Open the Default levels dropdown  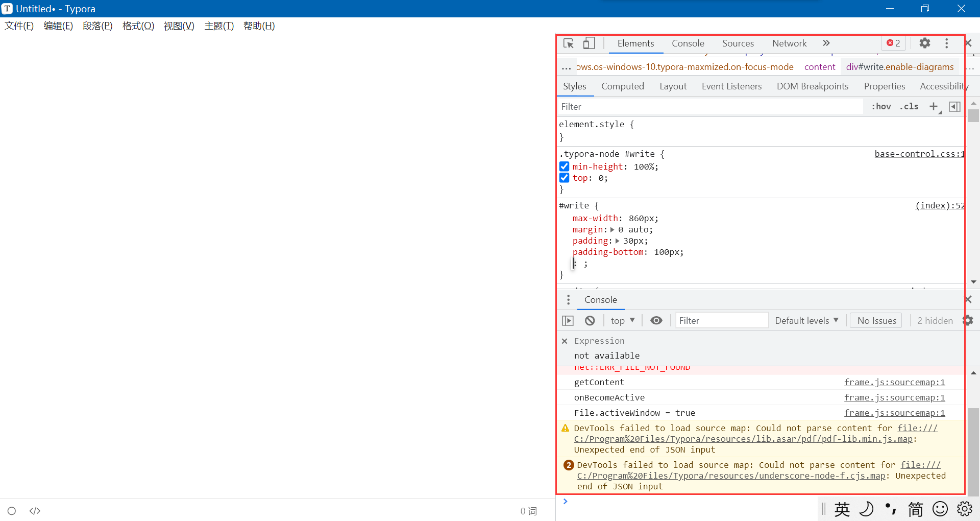click(x=807, y=321)
